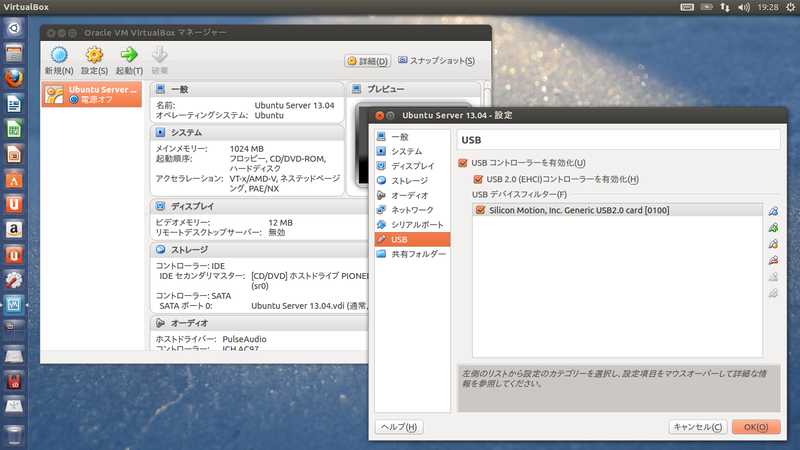Open the keyboard indicator in the panel

[x=687, y=7]
